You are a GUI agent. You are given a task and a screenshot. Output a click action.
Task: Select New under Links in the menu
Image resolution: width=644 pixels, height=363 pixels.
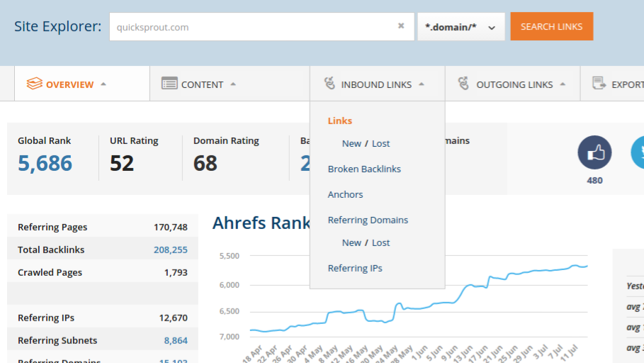pos(351,143)
